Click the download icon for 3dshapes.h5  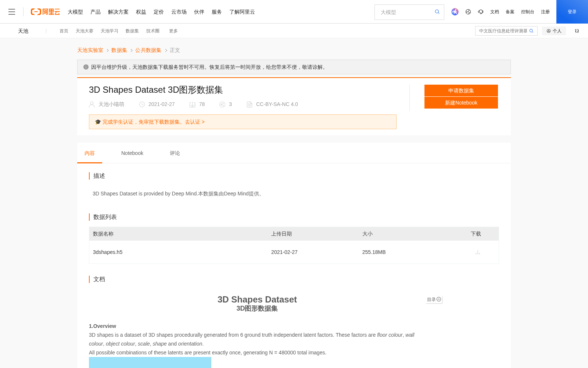click(478, 252)
